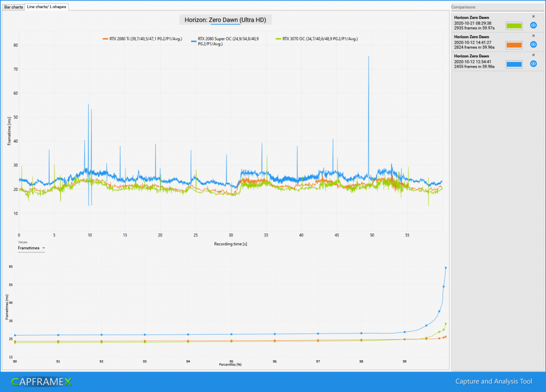546x392 pixels.
Task: Toggle visibility of the 14:41:27 orange recording
Action: (533, 44)
